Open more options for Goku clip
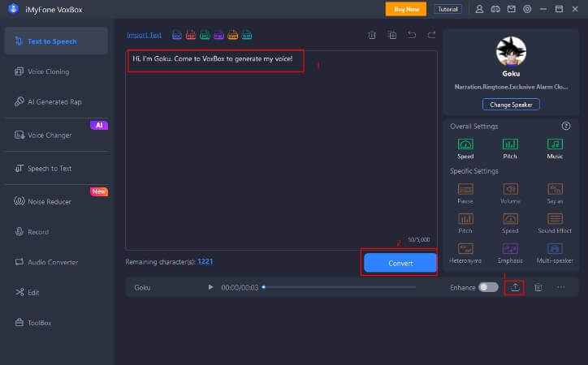Image resolution: width=588 pixels, height=365 pixels. pos(561,287)
